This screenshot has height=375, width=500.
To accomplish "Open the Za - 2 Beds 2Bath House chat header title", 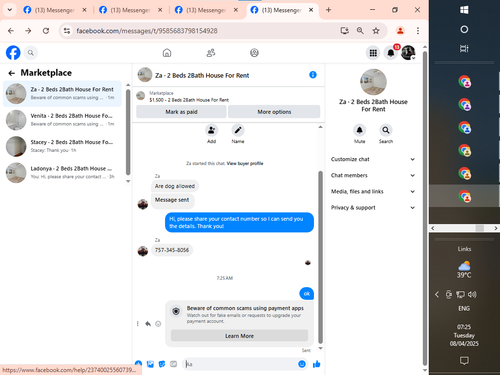I will point(202,75).
